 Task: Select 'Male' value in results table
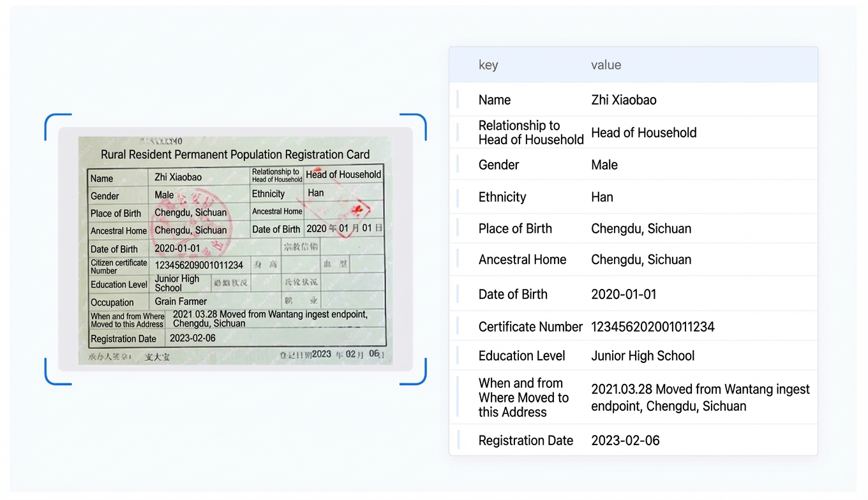pyautogui.click(x=604, y=165)
